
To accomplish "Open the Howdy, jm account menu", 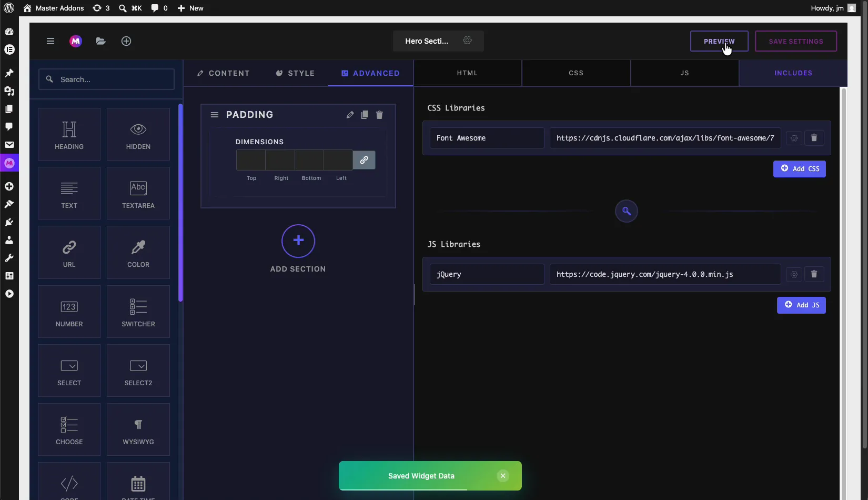I will coord(833,8).
